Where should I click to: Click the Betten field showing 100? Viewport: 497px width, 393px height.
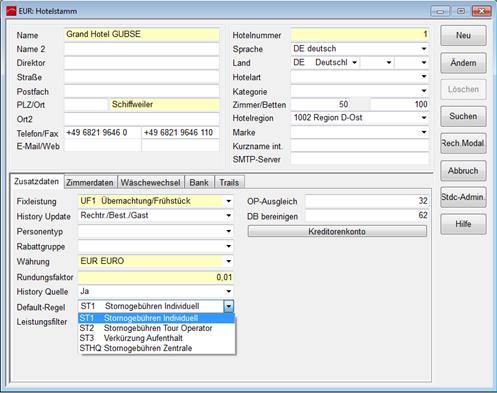399,105
